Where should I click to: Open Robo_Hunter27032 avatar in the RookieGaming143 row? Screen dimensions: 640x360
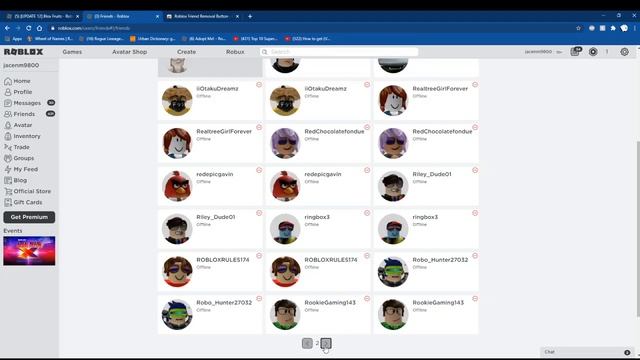177,315
